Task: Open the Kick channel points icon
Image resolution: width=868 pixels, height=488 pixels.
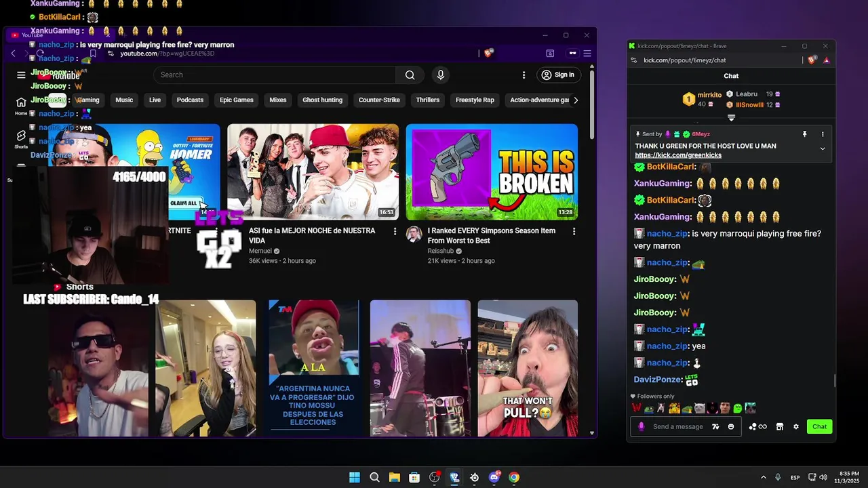Action: [757, 426]
